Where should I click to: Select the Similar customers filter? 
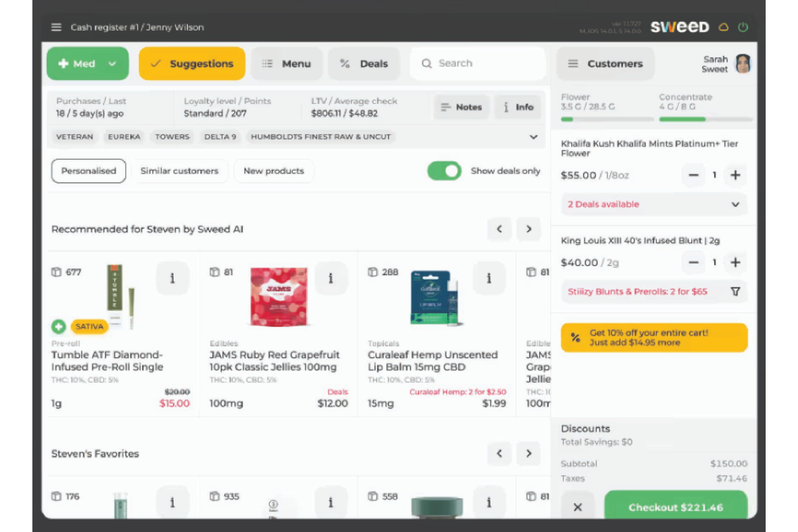(180, 171)
